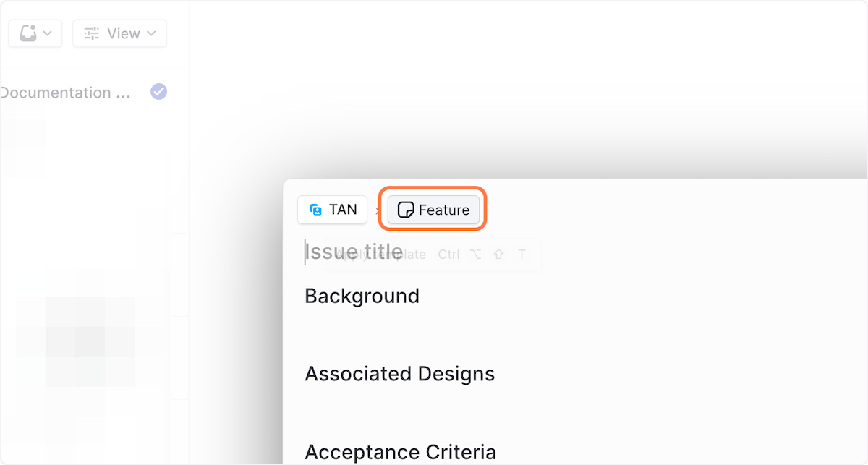Click the sticky-note icon on the Feature button
Screen dimensions: 868x465
tap(406, 210)
